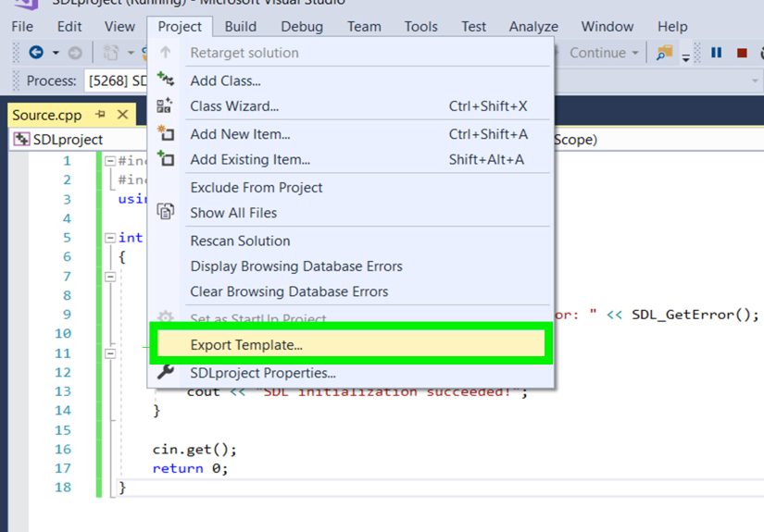Click the pin icon on Source.cpp tab

101,115
